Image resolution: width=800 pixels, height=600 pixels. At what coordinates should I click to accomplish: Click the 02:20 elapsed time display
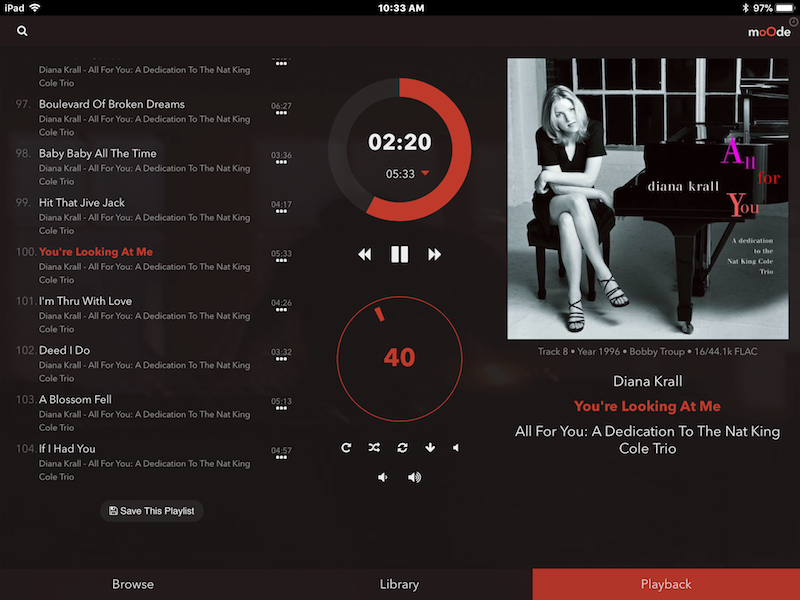pyautogui.click(x=399, y=142)
